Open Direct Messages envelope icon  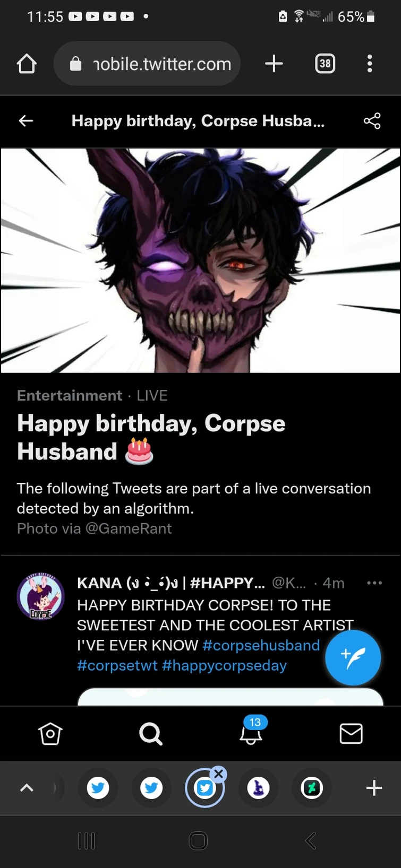point(351,734)
